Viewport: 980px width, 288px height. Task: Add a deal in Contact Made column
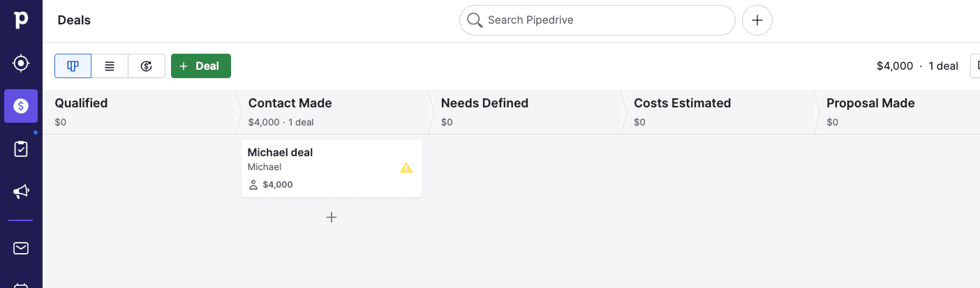point(332,218)
